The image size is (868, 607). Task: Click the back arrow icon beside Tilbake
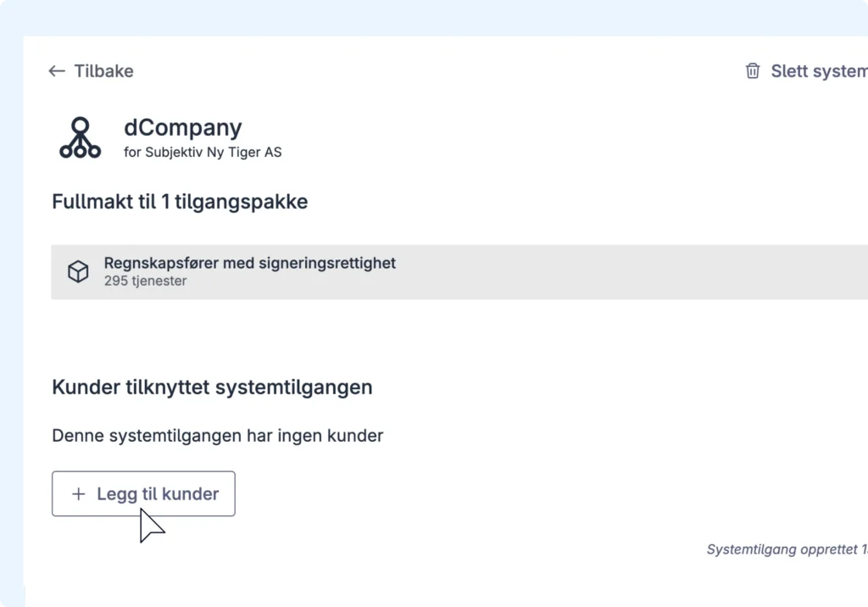57,71
